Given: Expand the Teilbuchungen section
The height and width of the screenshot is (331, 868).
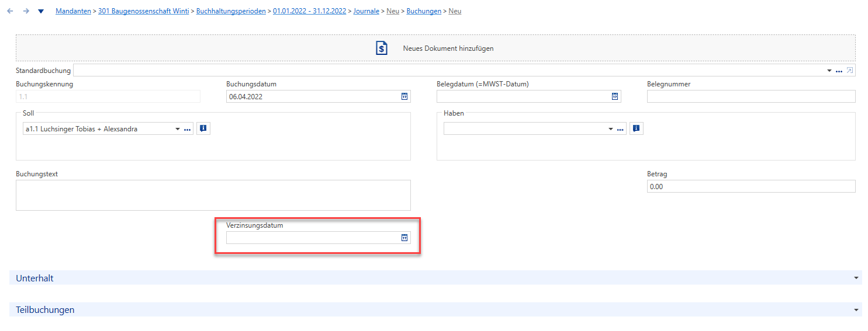Looking at the screenshot, I should (435, 309).
